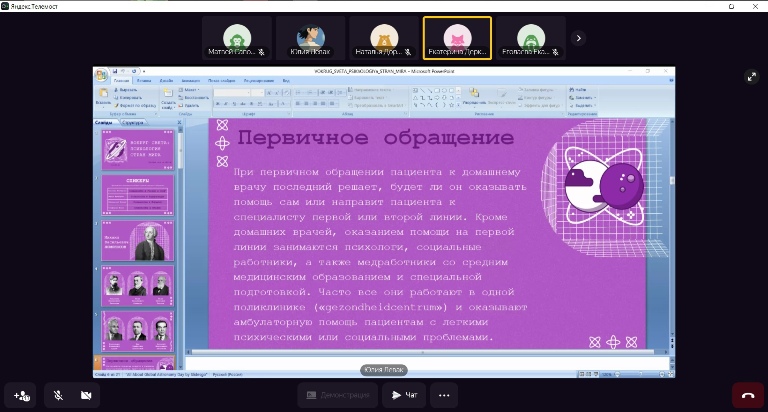Select highlighted Екатерина participant tile
This screenshot has height=412, width=768.
(457, 38)
